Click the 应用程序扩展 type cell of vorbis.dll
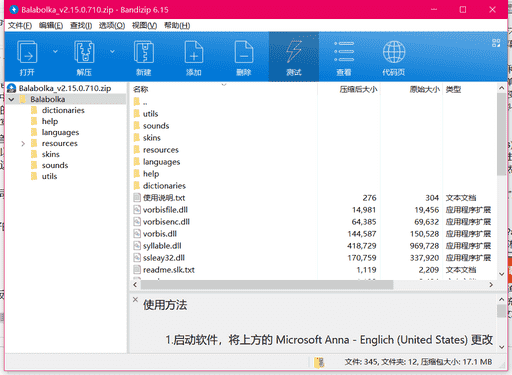This screenshot has height=375, width=512. 468,234
